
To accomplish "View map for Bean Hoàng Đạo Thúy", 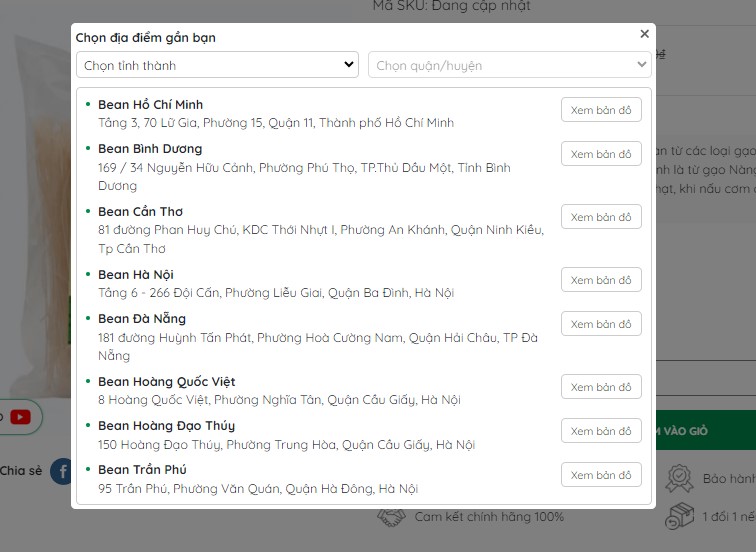I will 601,431.
